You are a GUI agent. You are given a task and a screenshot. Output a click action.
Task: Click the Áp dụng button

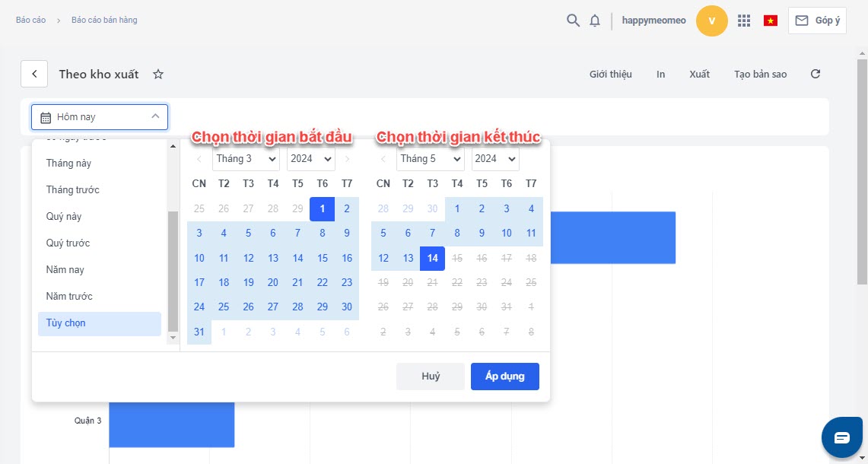504,377
